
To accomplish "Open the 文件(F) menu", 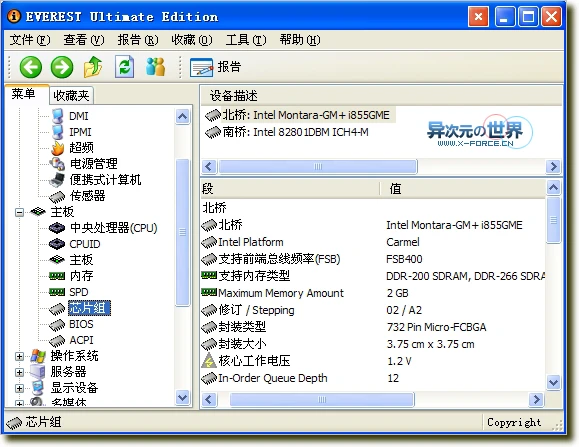I will [x=30, y=39].
